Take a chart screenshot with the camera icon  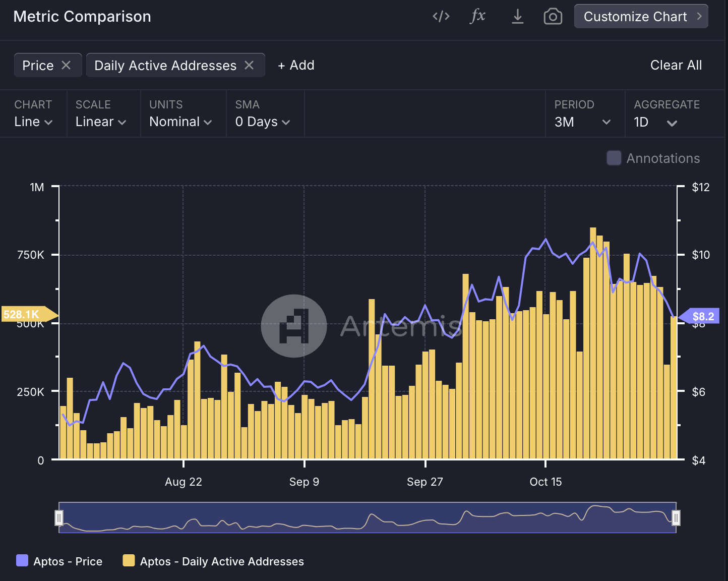553,16
